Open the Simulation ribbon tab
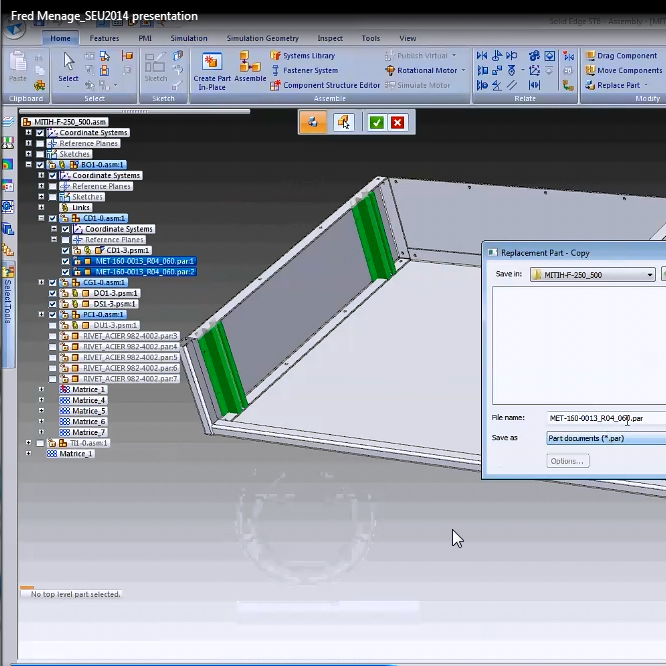This screenshot has width=666, height=666. click(189, 38)
